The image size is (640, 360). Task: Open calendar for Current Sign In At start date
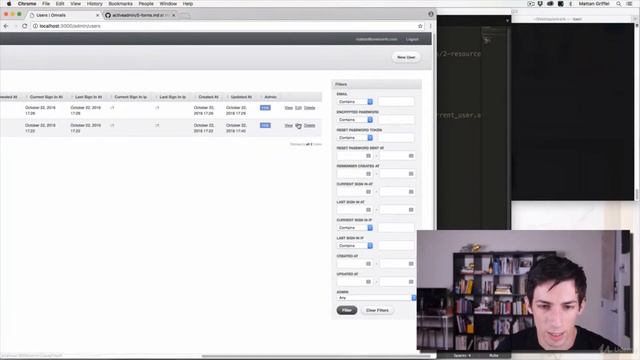point(368,192)
